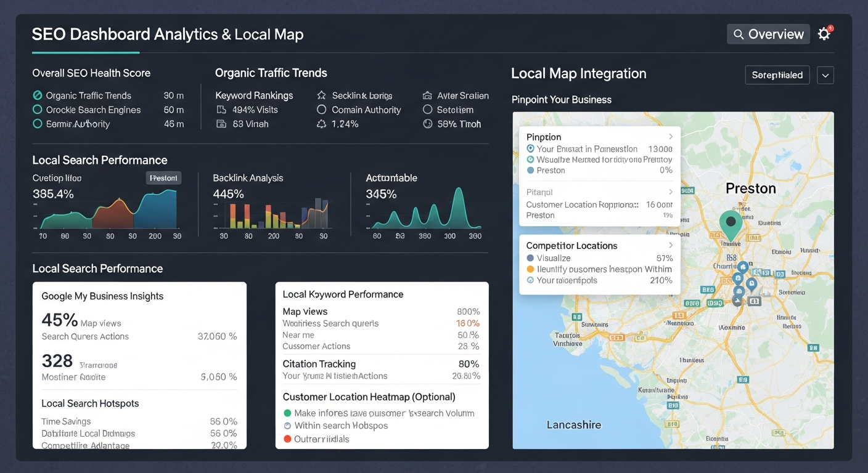
Task: Click the recycle icon beside 1.24%
Action: pyautogui.click(x=321, y=124)
